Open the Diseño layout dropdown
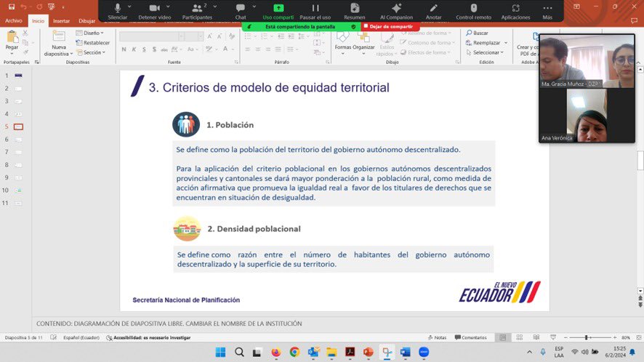Image resolution: width=644 pixels, height=362 pixels. [89, 33]
